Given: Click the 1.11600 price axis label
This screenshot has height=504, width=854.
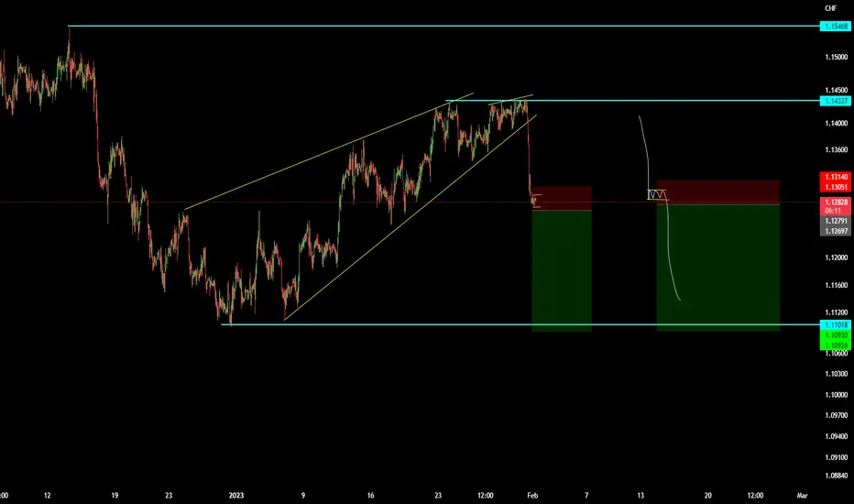Looking at the screenshot, I should click(x=836, y=286).
